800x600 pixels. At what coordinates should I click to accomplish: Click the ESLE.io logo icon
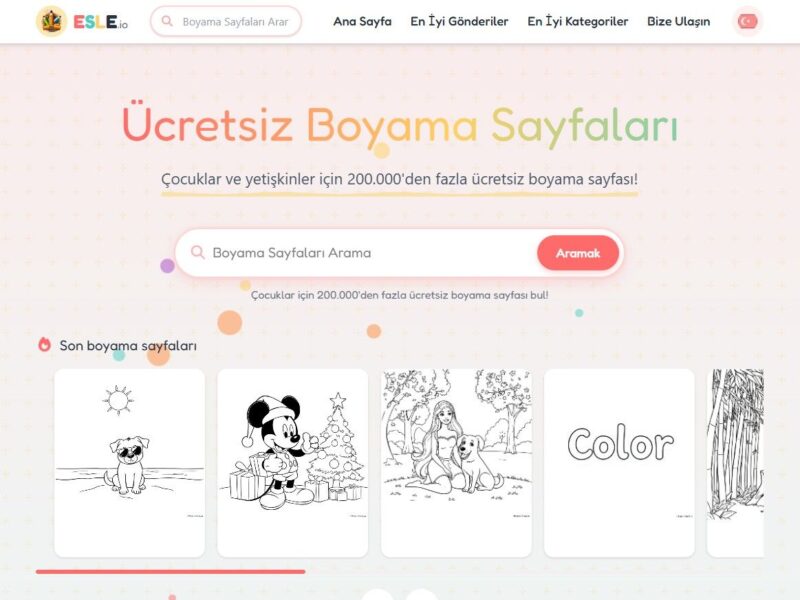pyautogui.click(x=52, y=21)
